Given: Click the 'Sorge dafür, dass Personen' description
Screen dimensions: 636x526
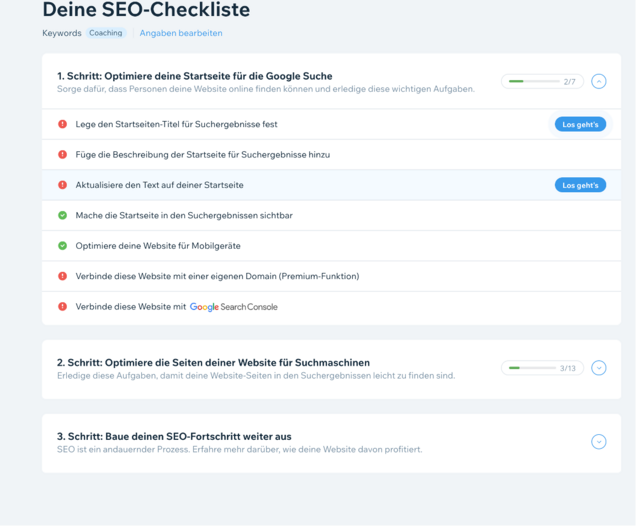Looking at the screenshot, I should pyautogui.click(x=266, y=89).
